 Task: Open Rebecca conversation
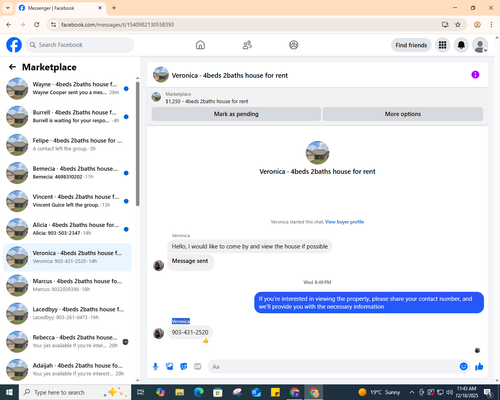68,342
